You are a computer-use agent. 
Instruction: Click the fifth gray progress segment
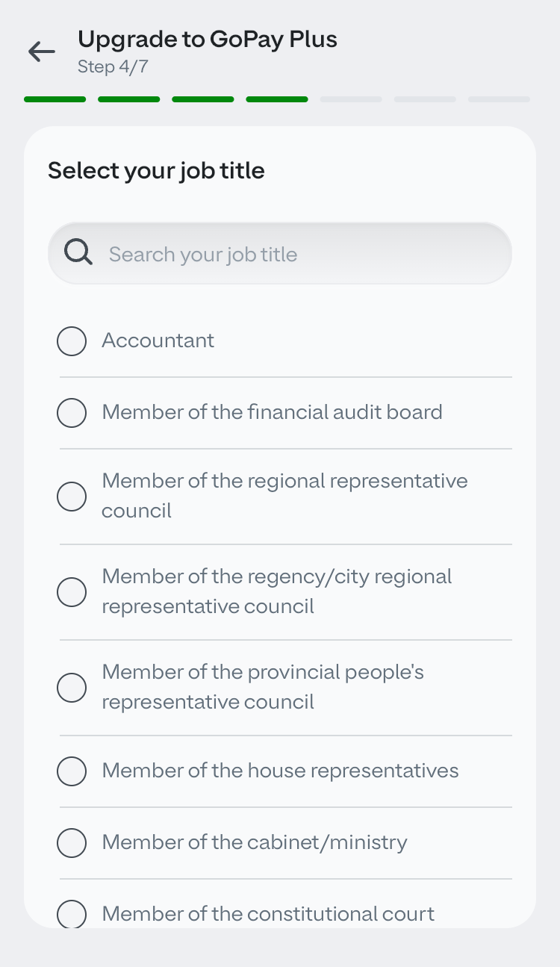(x=351, y=99)
